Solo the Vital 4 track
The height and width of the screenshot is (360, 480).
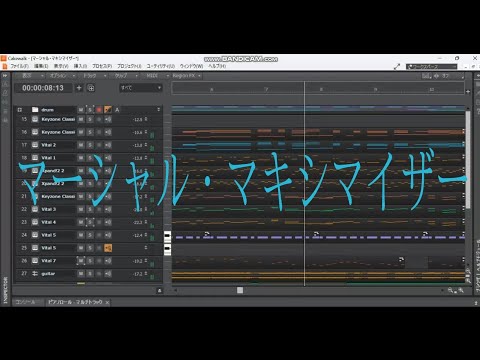click(90, 222)
